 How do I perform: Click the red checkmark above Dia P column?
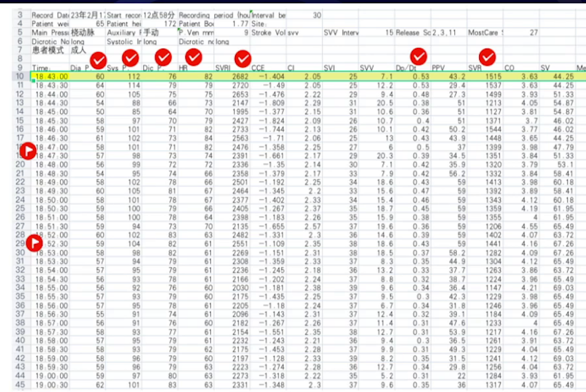point(98,61)
